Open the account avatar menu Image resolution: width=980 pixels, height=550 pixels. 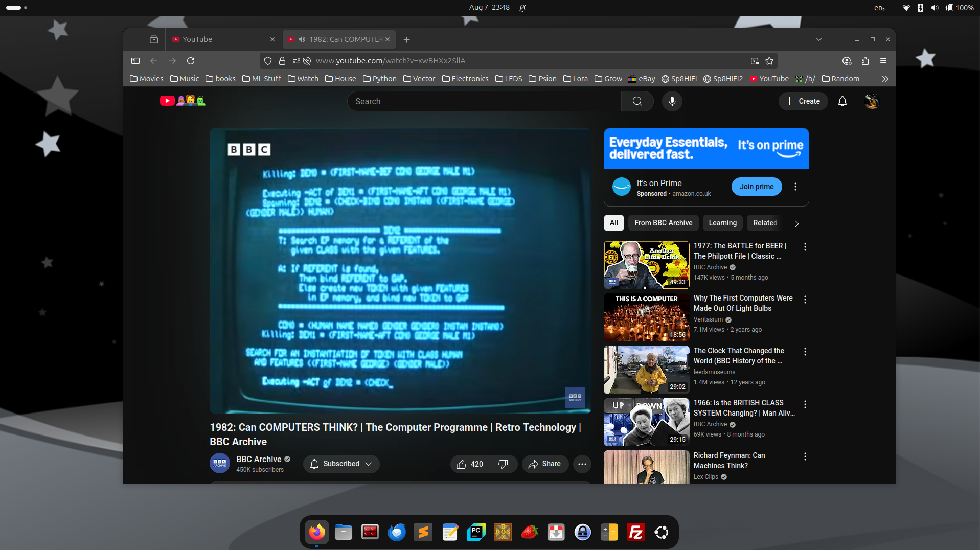point(872,101)
